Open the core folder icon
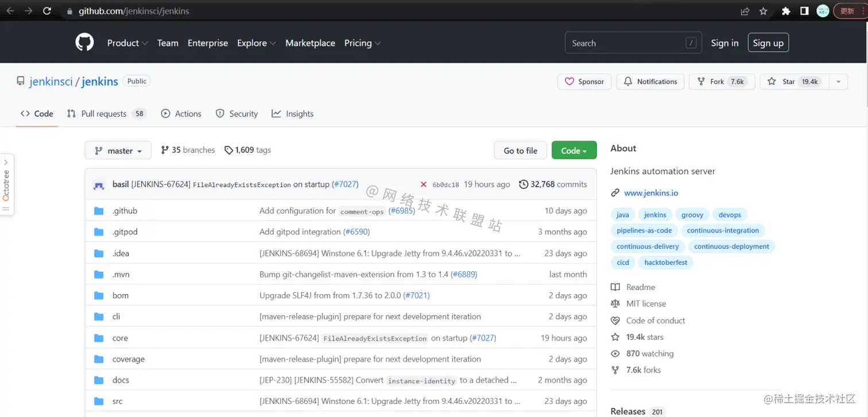868x417 pixels. [x=99, y=338]
